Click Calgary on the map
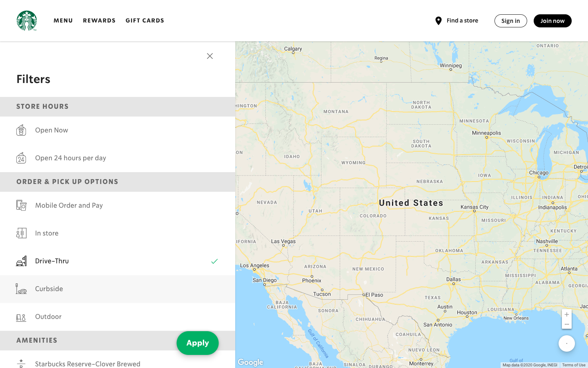Viewport: 588px width, 368px height. coord(293,49)
